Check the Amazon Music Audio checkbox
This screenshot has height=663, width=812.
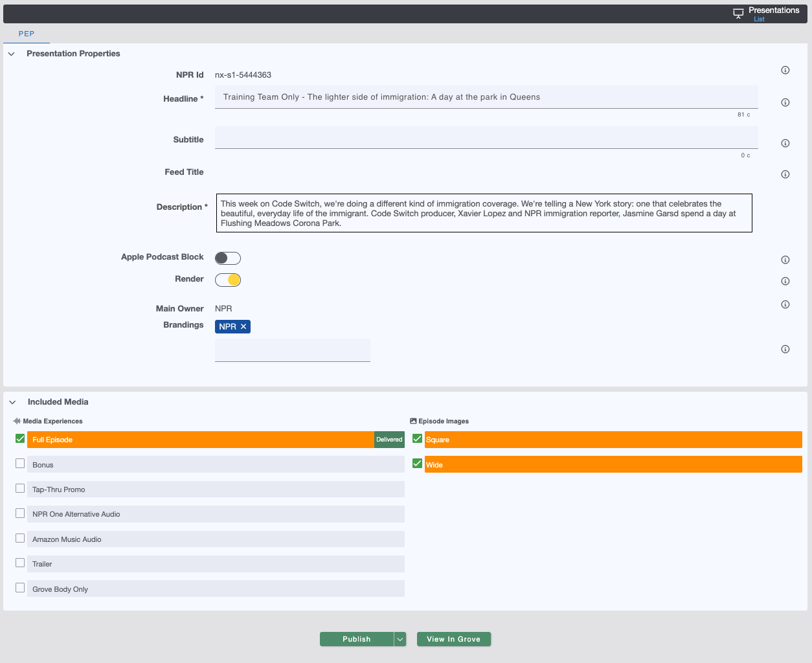(x=20, y=538)
